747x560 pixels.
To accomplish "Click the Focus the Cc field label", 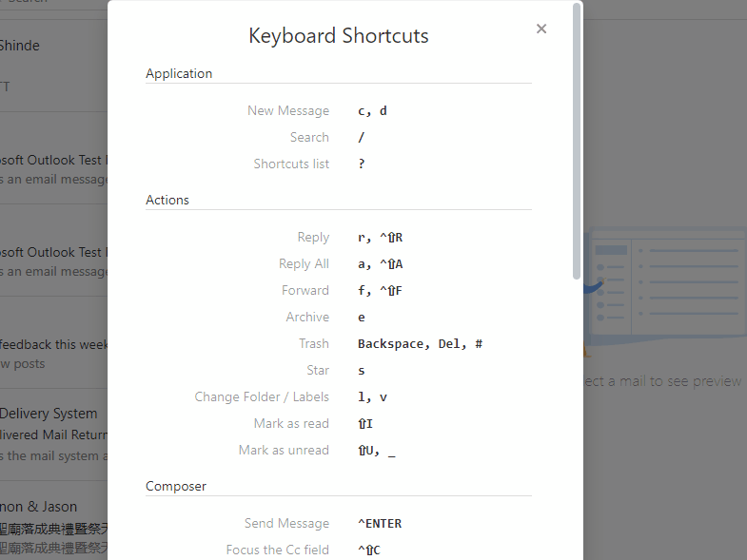I will point(278,550).
